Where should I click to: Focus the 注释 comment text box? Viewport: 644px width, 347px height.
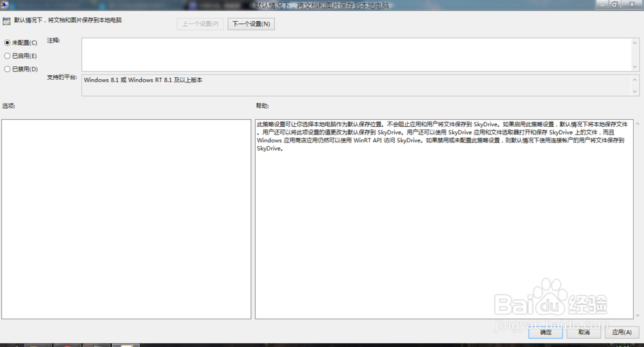coord(357,55)
